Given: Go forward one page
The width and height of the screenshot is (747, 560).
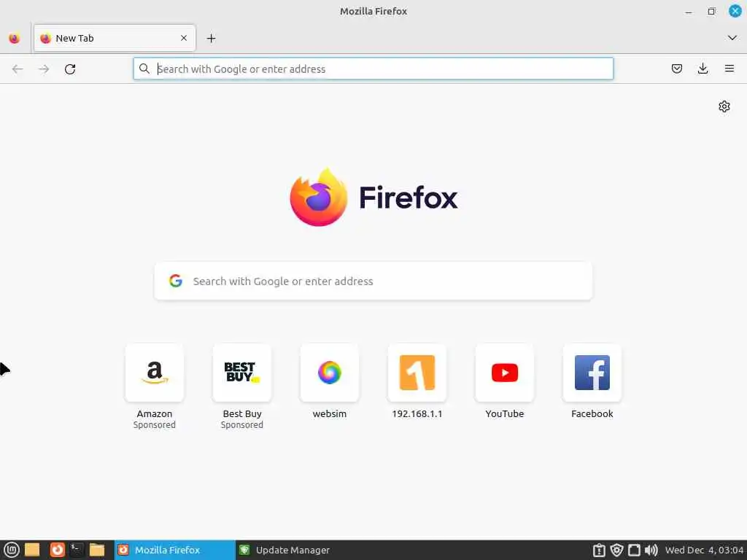Looking at the screenshot, I should coord(44,69).
